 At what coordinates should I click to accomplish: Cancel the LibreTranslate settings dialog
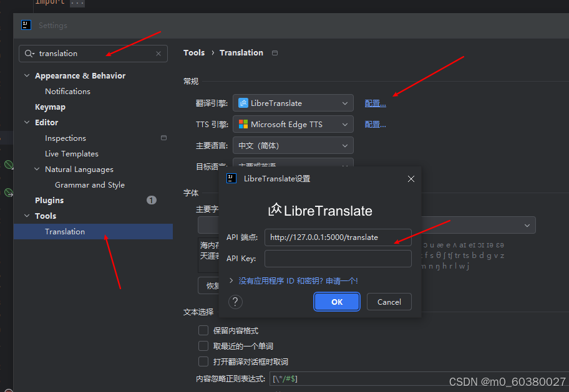coord(389,302)
